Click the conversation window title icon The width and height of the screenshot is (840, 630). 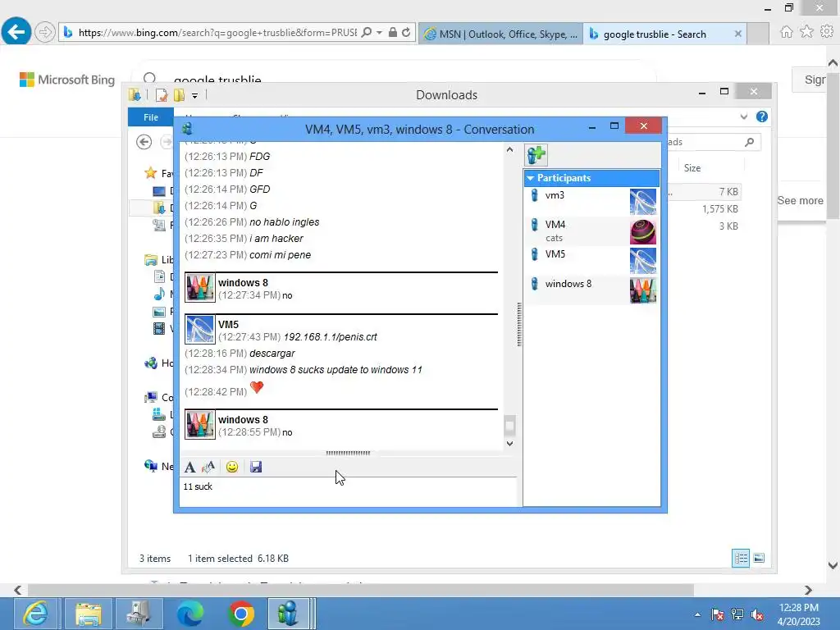[x=187, y=129]
